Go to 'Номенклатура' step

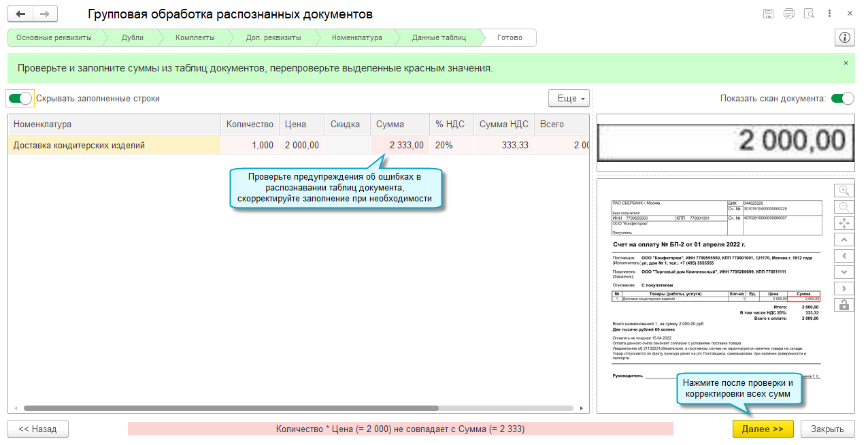click(356, 37)
